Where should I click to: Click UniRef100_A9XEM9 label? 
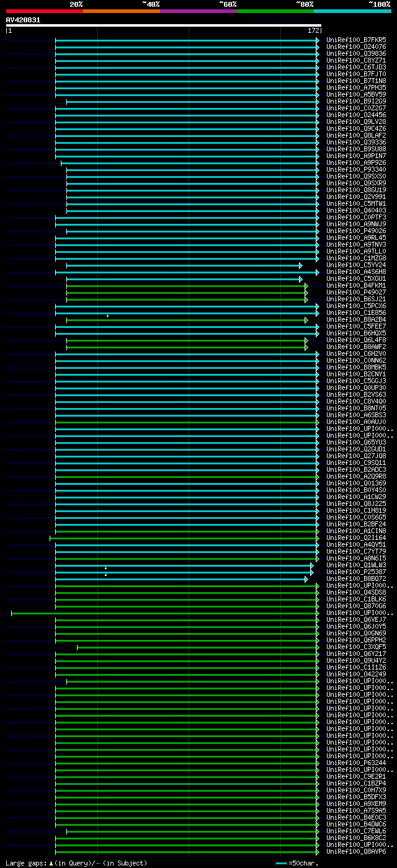pos(356,804)
